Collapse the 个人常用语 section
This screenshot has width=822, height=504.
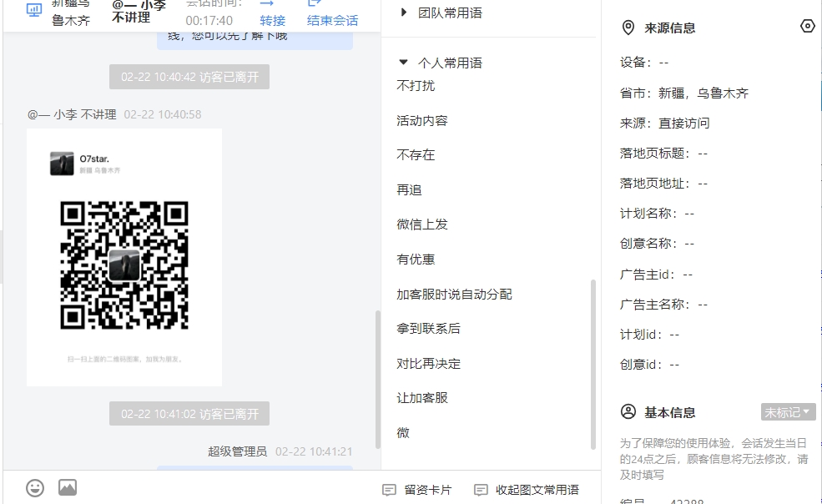click(x=403, y=63)
